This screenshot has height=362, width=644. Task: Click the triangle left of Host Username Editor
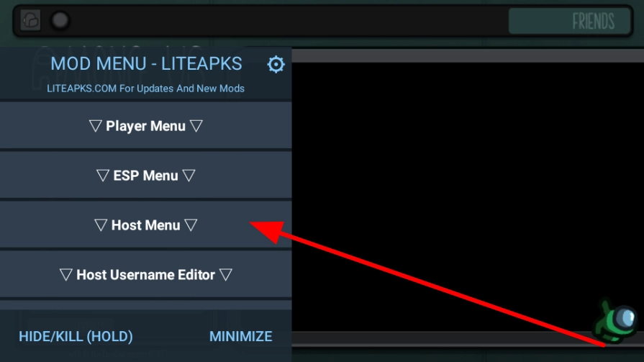[x=65, y=274]
